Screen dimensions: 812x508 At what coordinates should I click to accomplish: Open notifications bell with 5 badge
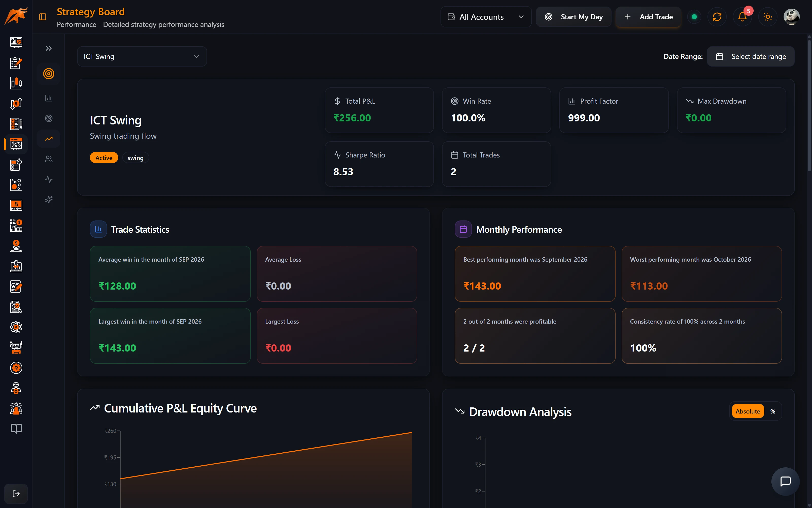(742, 17)
